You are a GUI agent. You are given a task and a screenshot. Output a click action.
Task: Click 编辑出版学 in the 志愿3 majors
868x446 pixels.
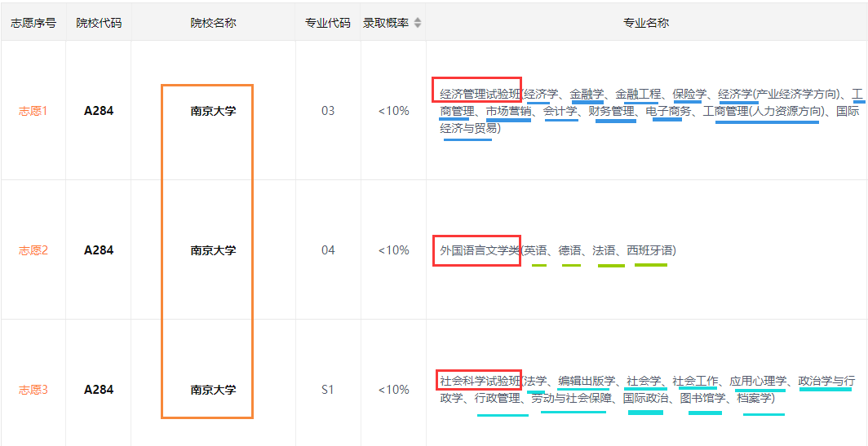(x=587, y=381)
